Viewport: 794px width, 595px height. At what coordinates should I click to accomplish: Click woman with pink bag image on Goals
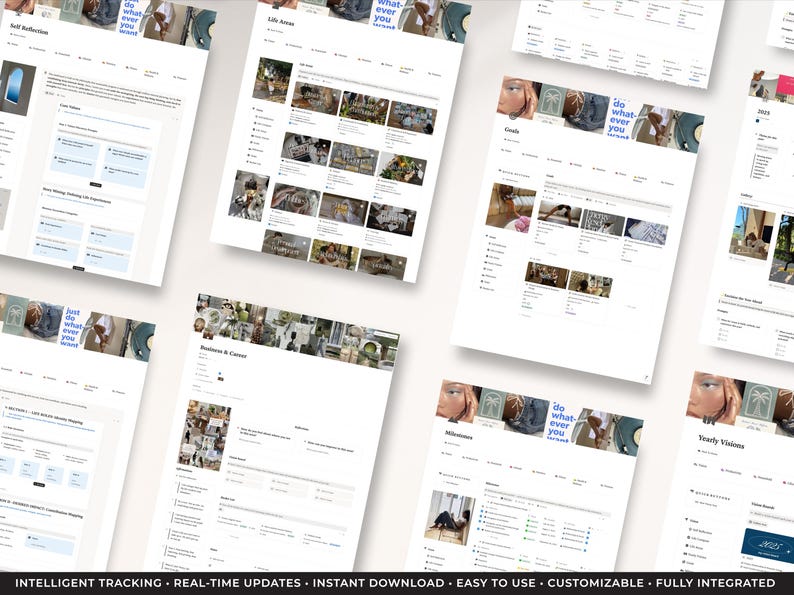click(x=510, y=208)
